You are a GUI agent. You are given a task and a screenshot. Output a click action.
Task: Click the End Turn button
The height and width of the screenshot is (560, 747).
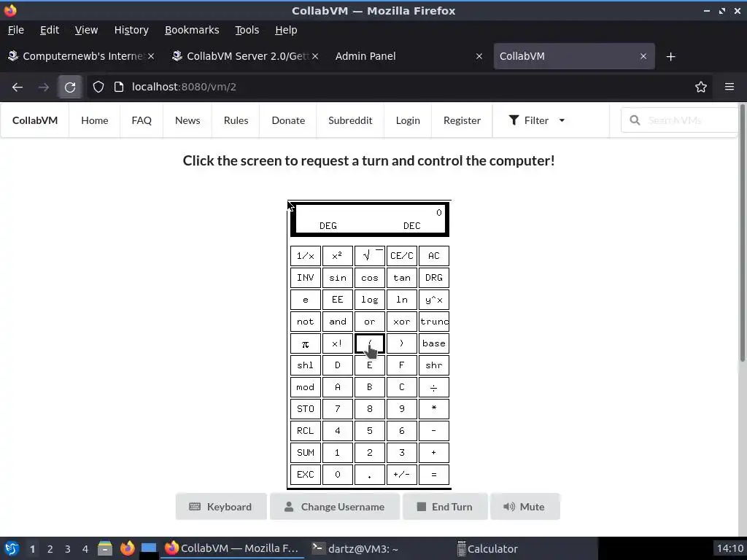pos(445,507)
